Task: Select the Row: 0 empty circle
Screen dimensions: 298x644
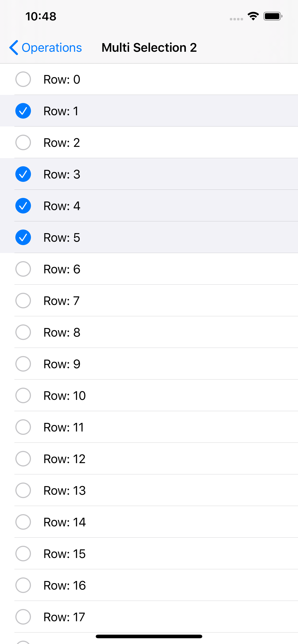Action: 23,79
